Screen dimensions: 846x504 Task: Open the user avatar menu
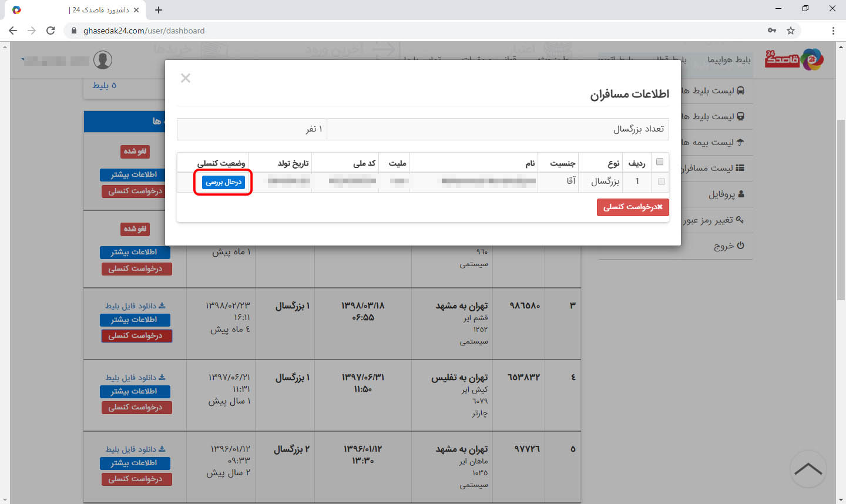click(x=103, y=59)
